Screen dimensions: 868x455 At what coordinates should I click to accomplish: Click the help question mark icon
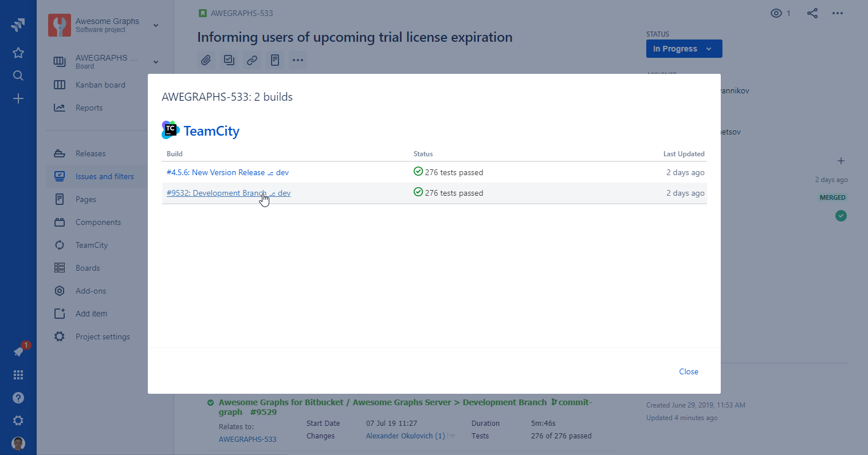[18, 398]
